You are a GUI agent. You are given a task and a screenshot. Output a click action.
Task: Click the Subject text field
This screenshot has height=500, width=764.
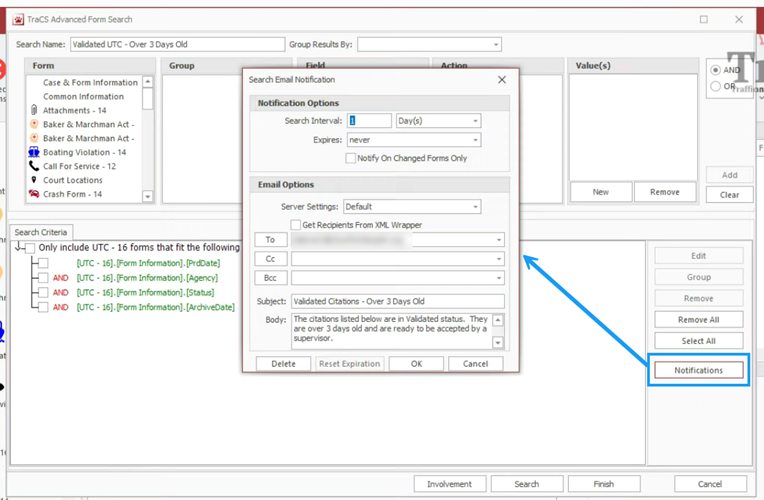point(397,301)
